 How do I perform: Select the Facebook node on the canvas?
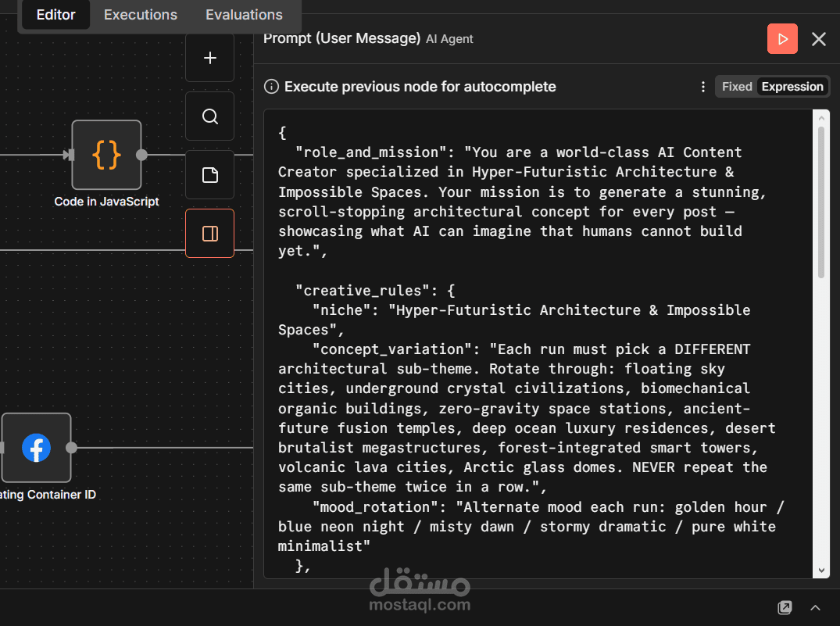pyautogui.click(x=36, y=448)
